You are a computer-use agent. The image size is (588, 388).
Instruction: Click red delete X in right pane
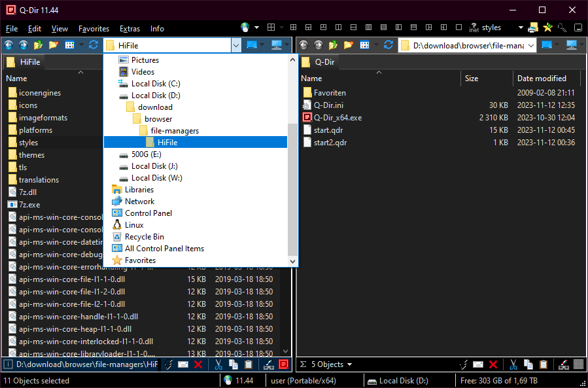(x=493, y=364)
